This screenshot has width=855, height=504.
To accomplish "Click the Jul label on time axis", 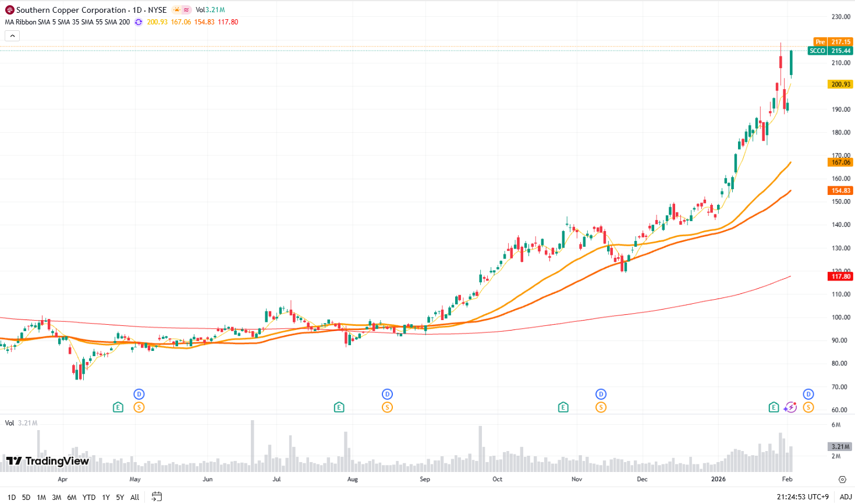I will tap(276, 480).
